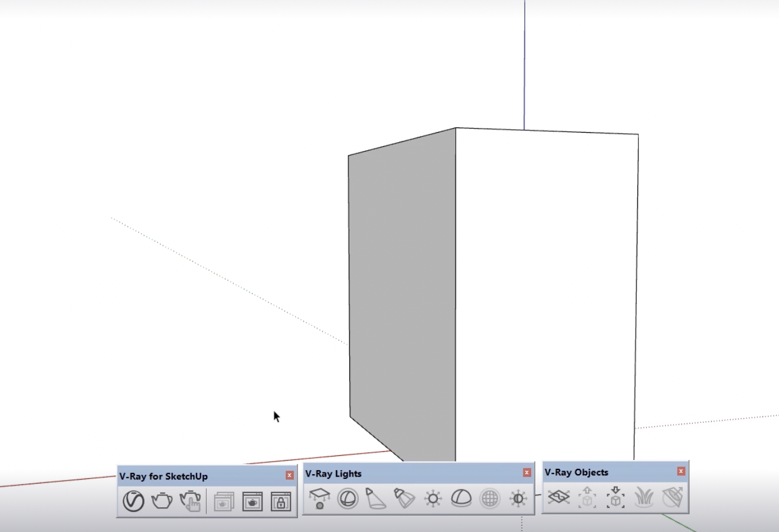779x532 pixels.
Task: Select the Plane Light tool
Action: coord(319,498)
